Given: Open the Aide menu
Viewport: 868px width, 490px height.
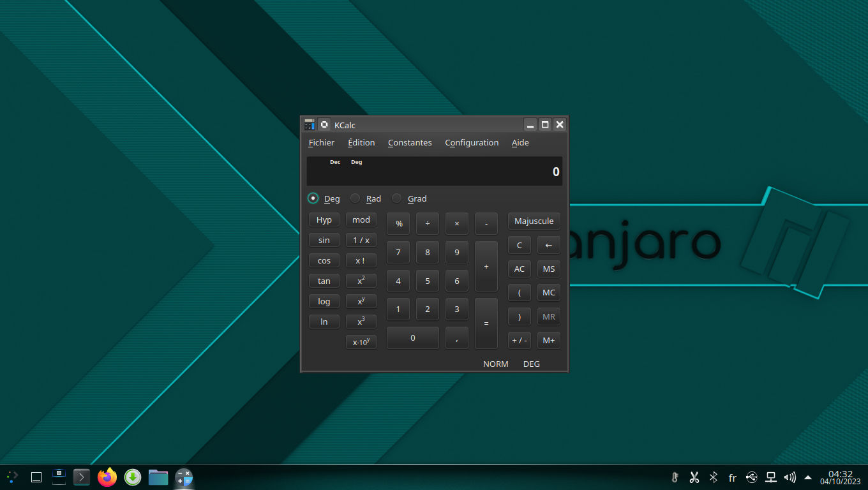Looking at the screenshot, I should pos(520,143).
